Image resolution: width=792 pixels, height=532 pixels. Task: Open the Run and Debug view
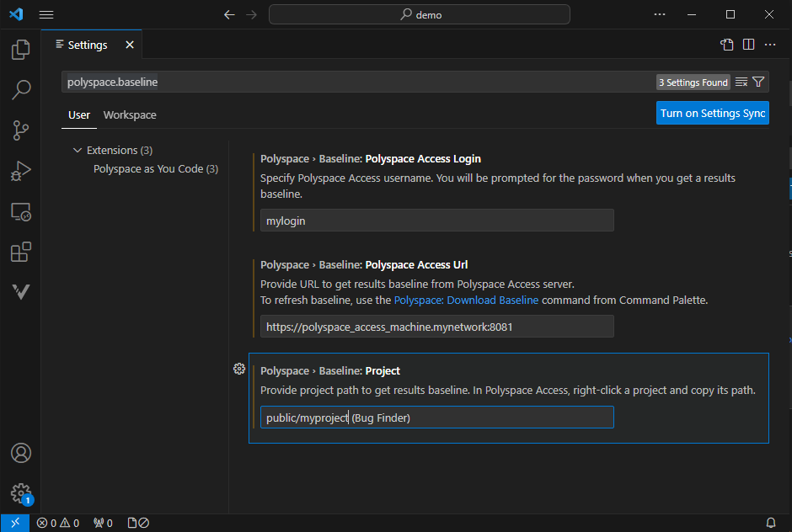tap(20, 171)
